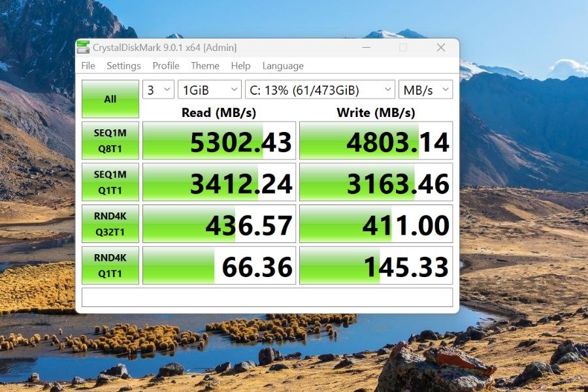Open the Settings menu
This screenshot has width=588, height=392.
[123, 65]
